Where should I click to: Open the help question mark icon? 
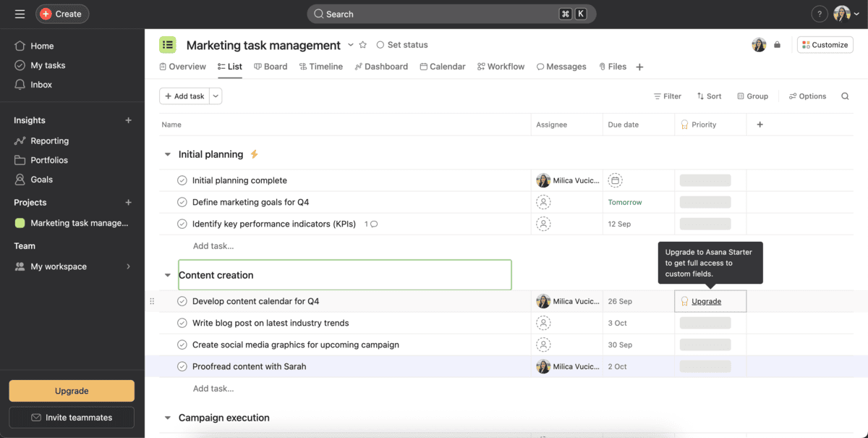(x=819, y=14)
